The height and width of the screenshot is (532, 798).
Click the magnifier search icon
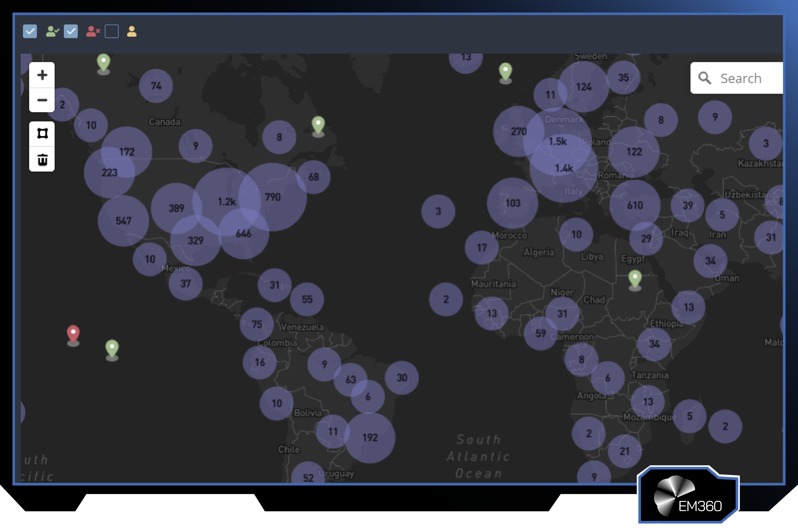704,78
